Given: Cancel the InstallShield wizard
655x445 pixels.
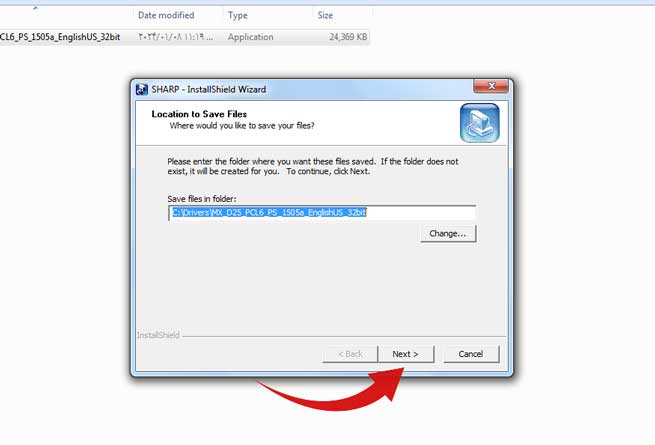Looking at the screenshot, I should coord(471,354).
